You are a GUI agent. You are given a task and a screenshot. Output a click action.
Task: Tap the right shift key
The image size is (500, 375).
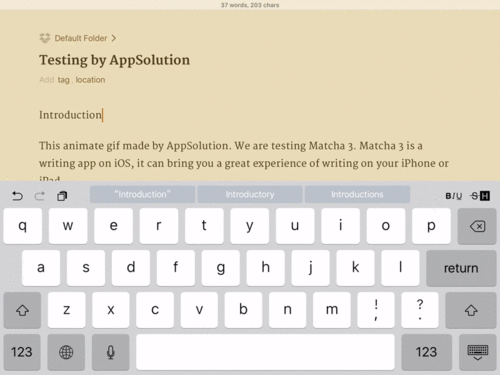(x=471, y=310)
